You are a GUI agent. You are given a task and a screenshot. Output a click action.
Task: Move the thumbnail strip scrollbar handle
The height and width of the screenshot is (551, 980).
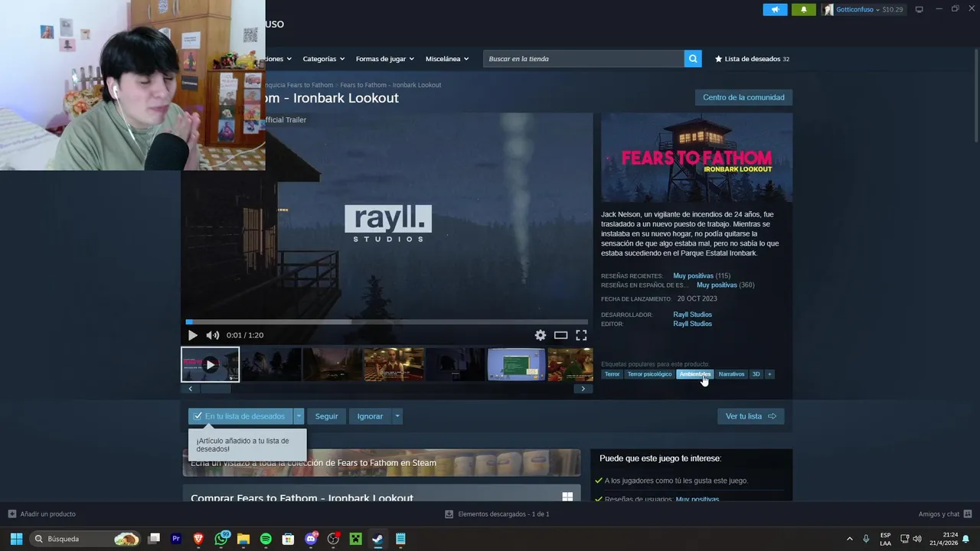tap(215, 389)
